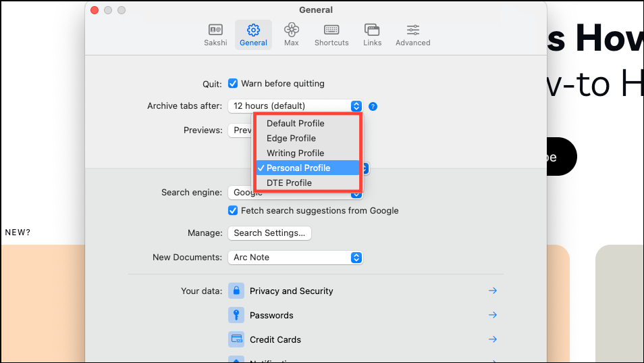644x363 pixels.
Task: Open the Advanced settings tab
Action: coord(412,35)
